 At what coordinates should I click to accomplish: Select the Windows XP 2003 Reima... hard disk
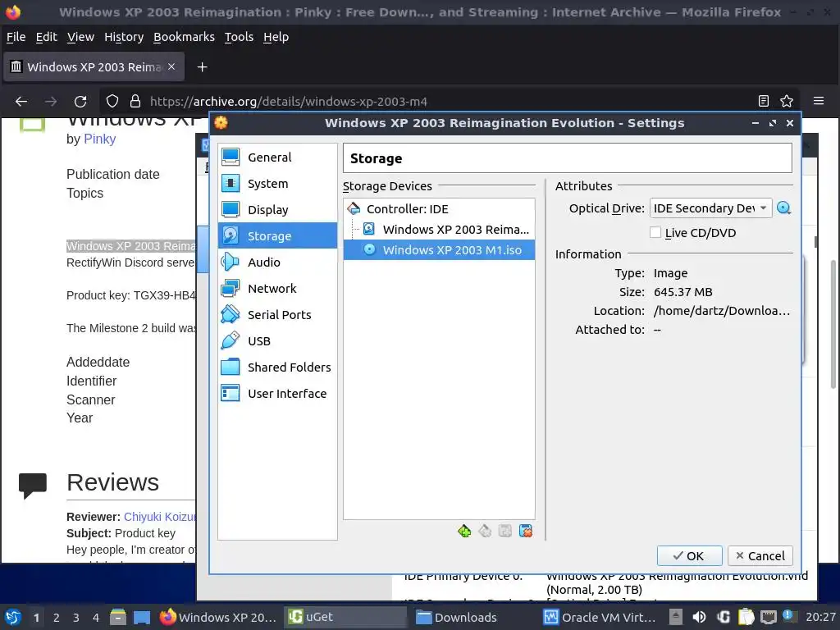point(439,230)
